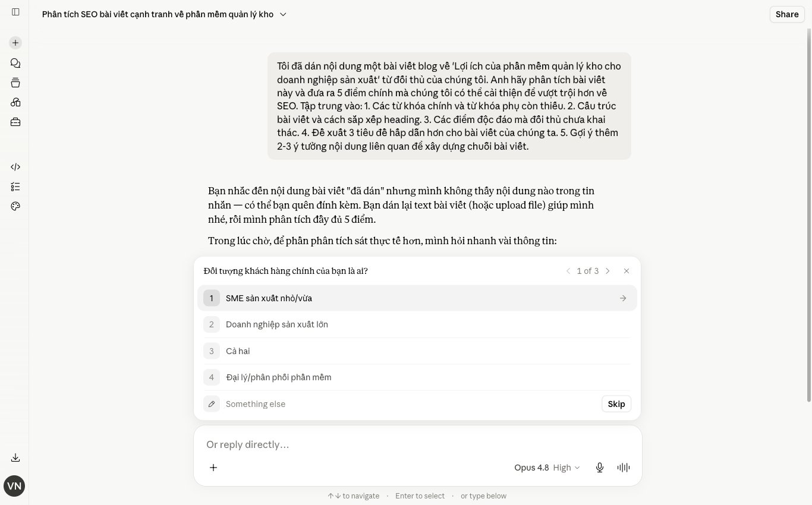Pick the Cả hai answer
812x505 pixels.
417,351
